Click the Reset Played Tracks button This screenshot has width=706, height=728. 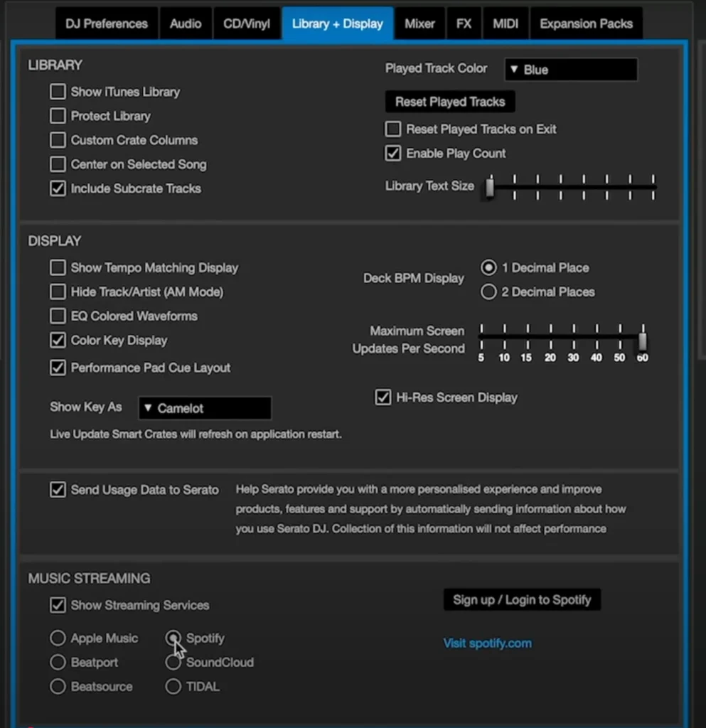(449, 102)
